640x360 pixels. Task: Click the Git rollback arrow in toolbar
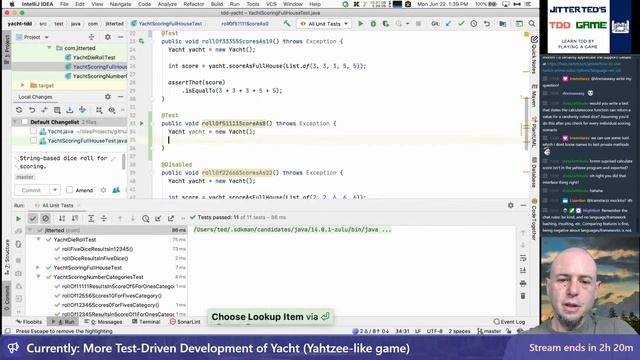pyautogui.click(x=487, y=24)
